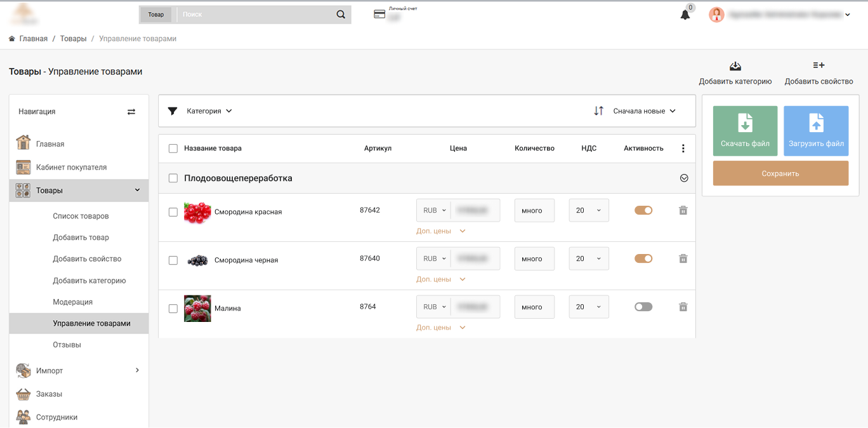Click the search magnifier icon
Image resolution: width=868 pixels, height=428 pixels.
[x=341, y=15]
